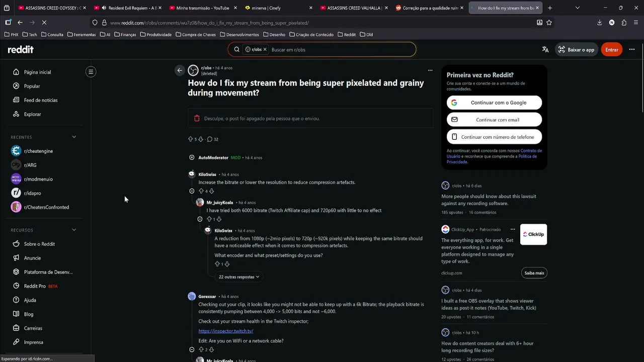Go back using browser back arrow

tap(20, 23)
